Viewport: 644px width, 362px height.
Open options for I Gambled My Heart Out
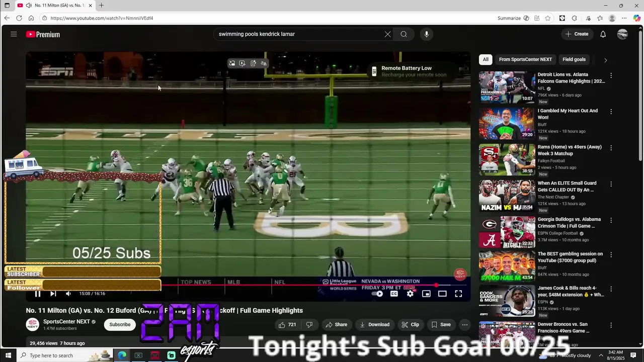tap(611, 112)
